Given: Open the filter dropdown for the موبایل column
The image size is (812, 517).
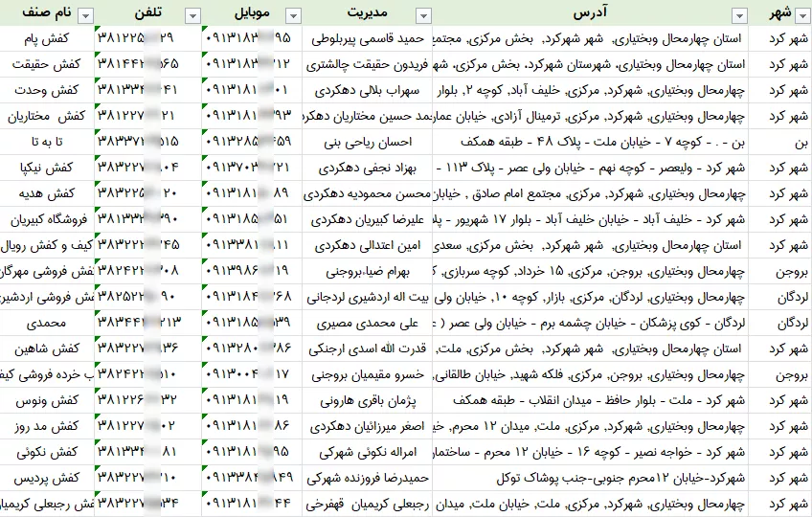Looking at the screenshot, I should (294, 16).
